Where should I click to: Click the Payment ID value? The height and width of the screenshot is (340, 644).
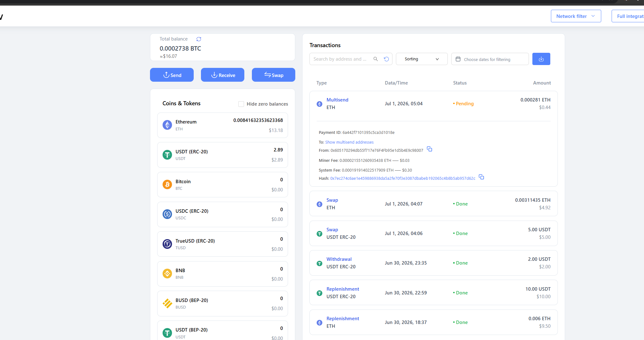pyautogui.click(x=369, y=132)
